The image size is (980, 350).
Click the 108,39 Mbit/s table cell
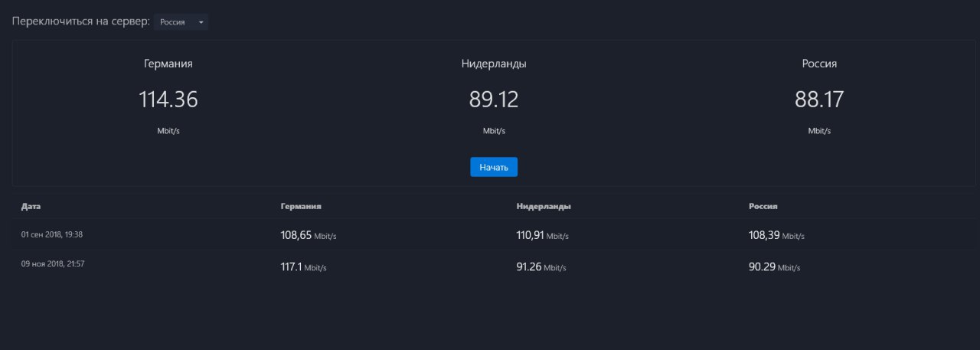[776, 236]
